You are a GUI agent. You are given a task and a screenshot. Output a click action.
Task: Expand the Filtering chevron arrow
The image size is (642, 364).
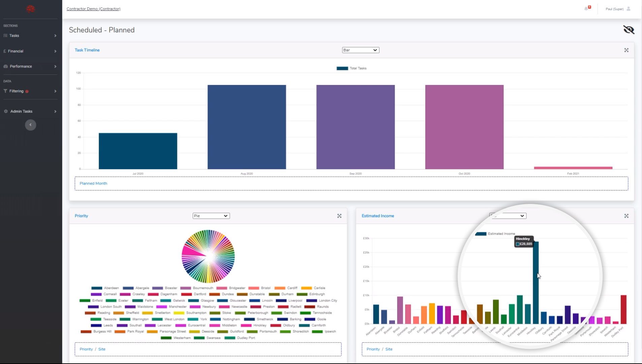coord(55,91)
